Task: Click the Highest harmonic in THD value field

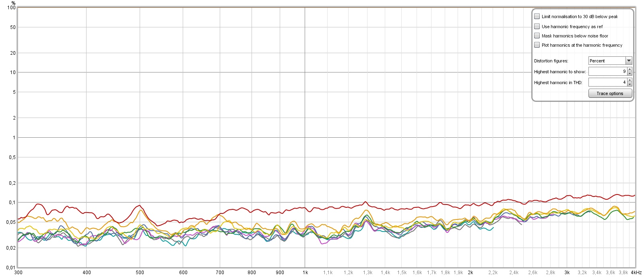Action: [608, 82]
